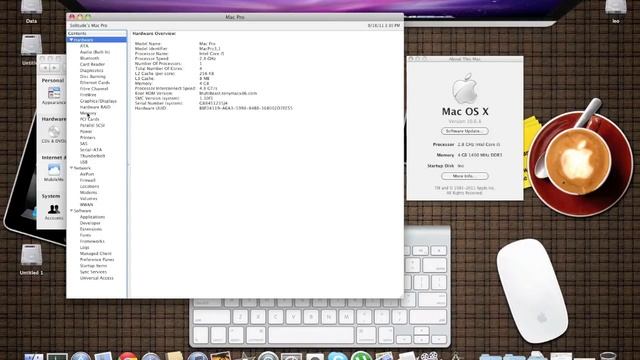The width and height of the screenshot is (640, 360).
Task: Go back in System Preferences window
Action: pos(45,67)
